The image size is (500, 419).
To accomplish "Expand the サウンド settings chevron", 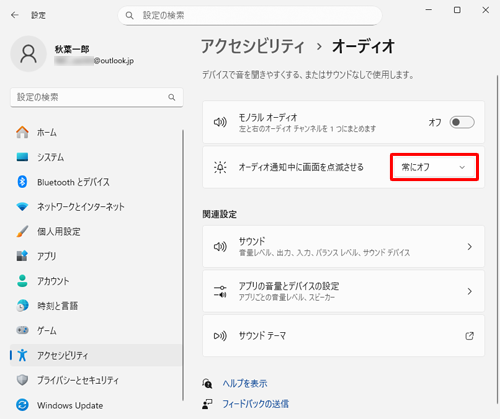I will click(470, 247).
